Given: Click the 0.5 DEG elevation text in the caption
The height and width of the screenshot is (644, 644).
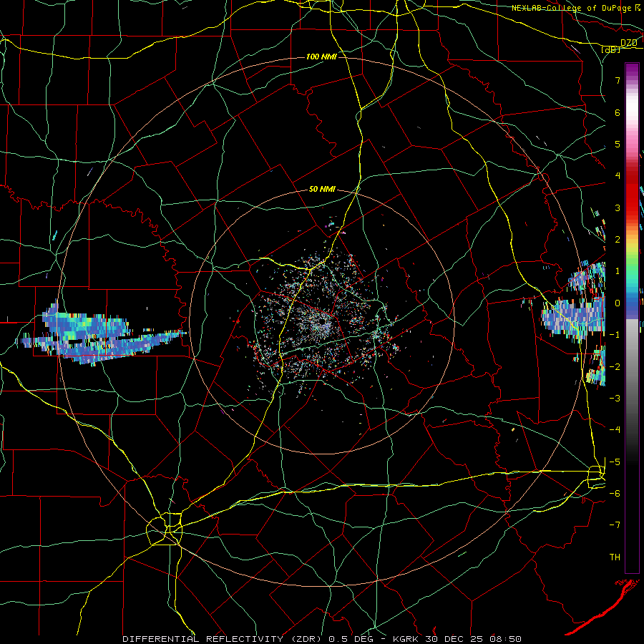Looking at the screenshot, I should (x=351, y=639).
